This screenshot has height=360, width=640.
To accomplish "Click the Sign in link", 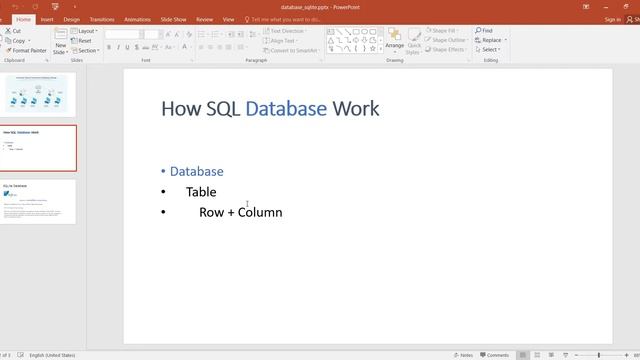I will (613, 20).
